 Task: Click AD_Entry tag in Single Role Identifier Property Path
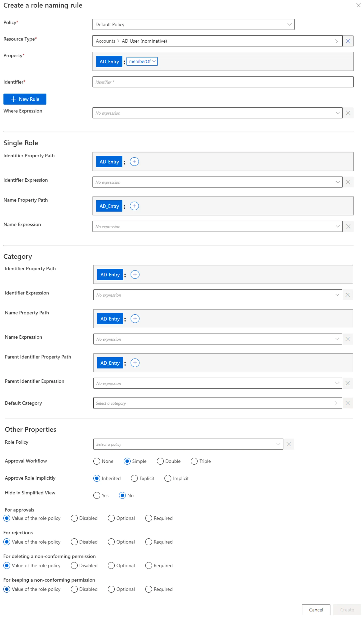tap(109, 162)
